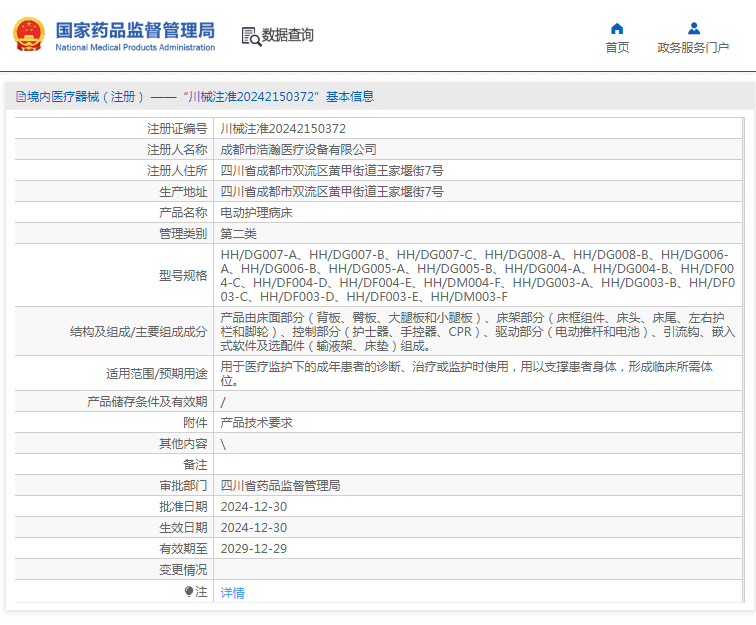Image resolution: width=756 pixels, height=625 pixels.
Task: Click the 注册人名称 label
Action: click(177, 149)
